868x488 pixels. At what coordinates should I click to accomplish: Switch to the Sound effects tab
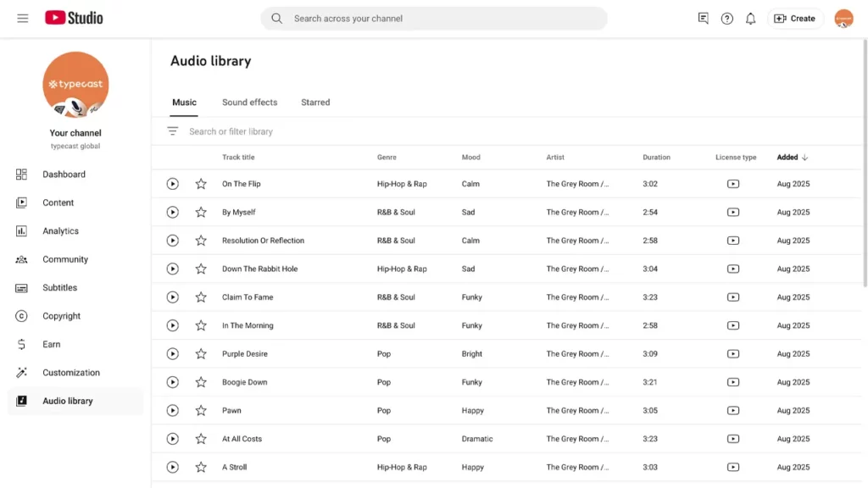point(250,103)
